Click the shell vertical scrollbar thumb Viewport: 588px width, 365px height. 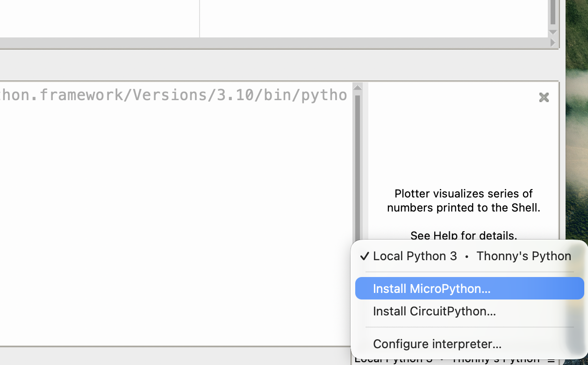pyautogui.click(x=358, y=168)
